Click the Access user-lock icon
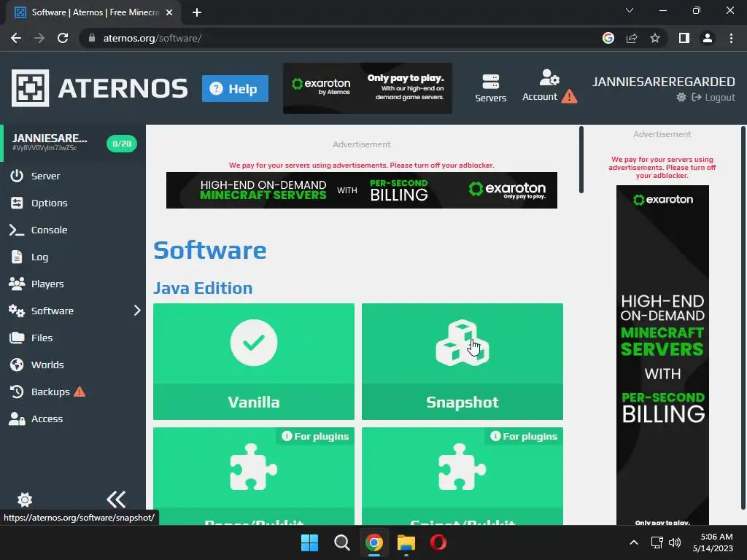747x560 pixels. 17,419
